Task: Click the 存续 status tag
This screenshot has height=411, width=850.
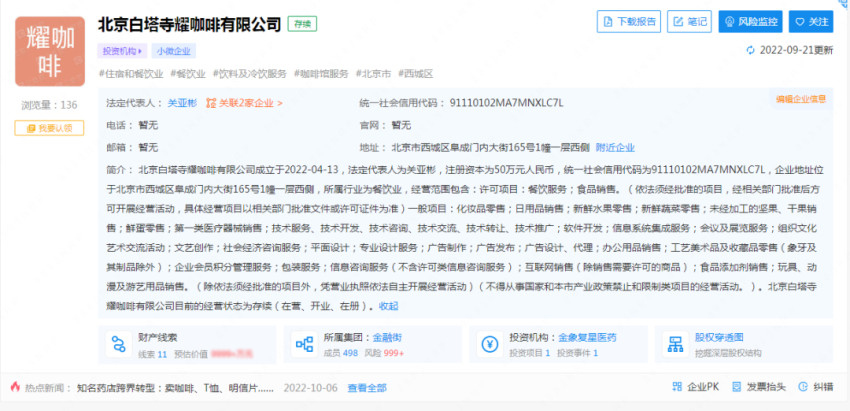Action: pos(302,23)
